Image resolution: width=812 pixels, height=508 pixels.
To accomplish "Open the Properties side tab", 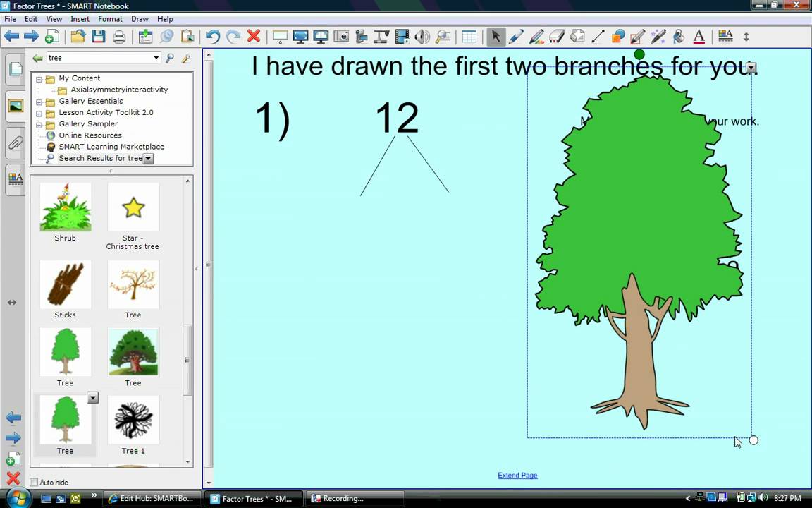I will click(16, 179).
